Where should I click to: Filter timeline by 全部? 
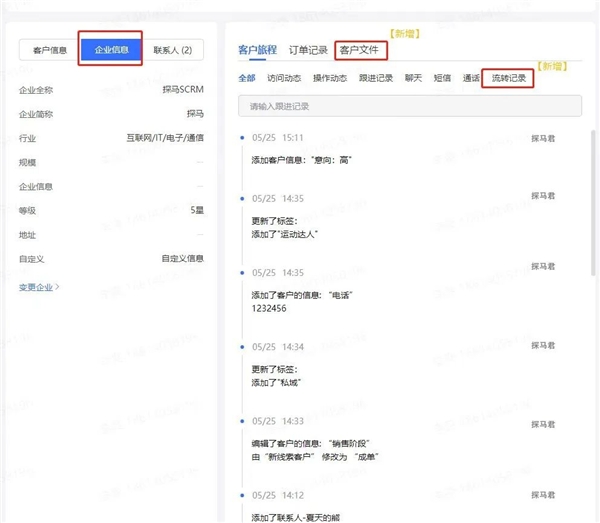pos(246,78)
